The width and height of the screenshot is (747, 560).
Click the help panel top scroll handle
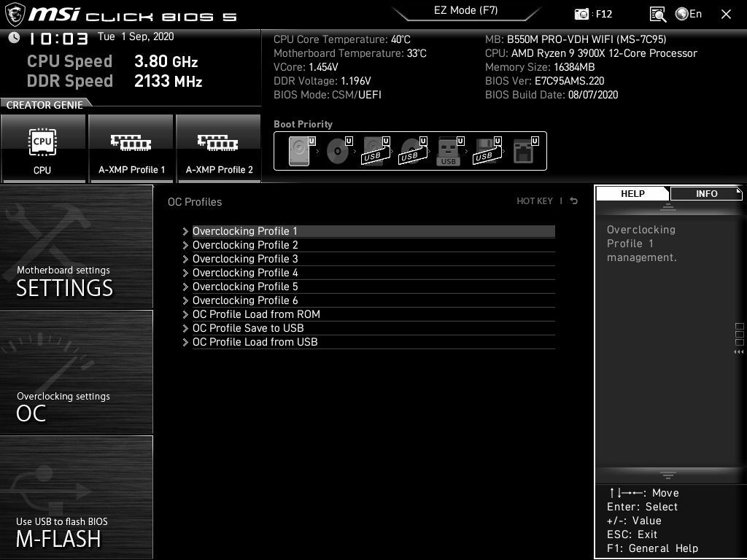668,207
